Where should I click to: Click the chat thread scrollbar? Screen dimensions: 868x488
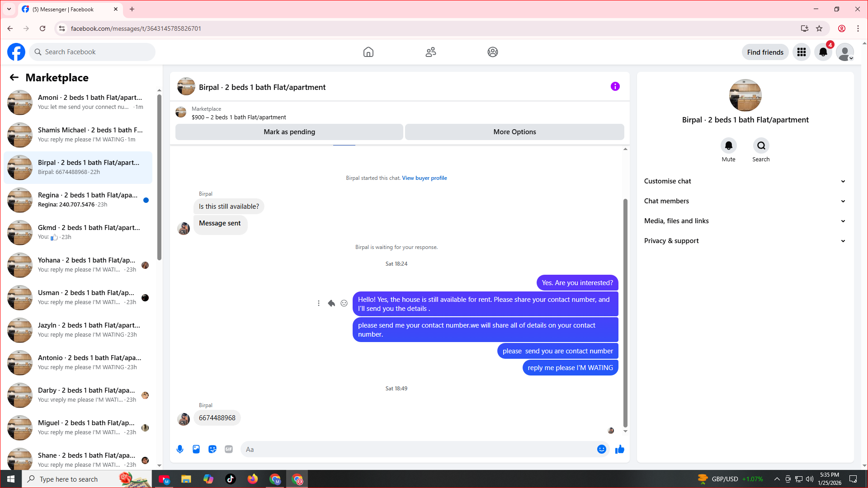tap(625, 313)
